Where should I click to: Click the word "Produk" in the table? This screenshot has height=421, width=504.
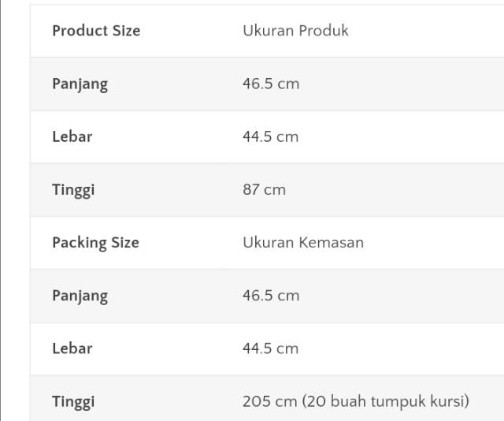point(323,31)
